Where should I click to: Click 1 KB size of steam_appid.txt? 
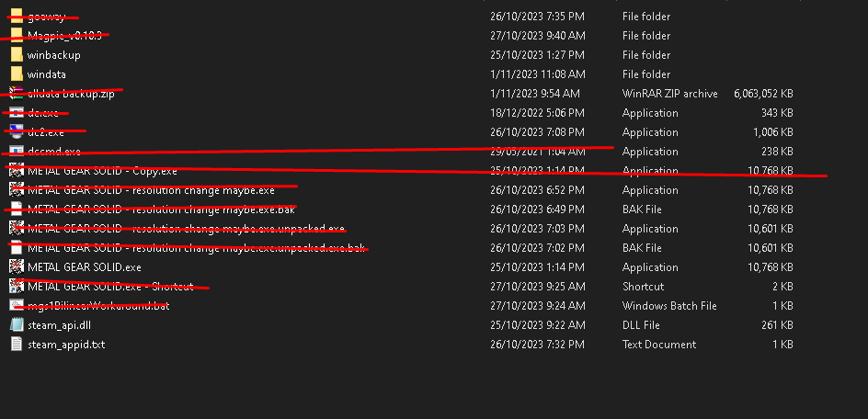pyautogui.click(x=782, y=345)
